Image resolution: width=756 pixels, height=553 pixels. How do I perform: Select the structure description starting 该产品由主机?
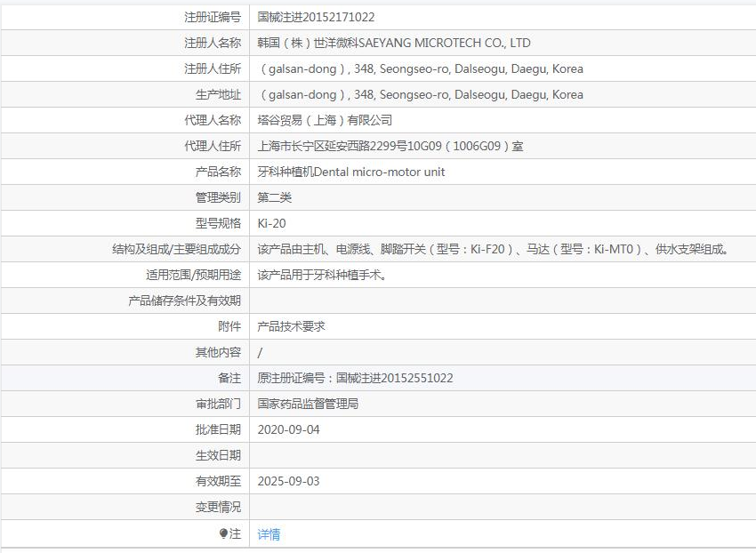pos(493,249)
